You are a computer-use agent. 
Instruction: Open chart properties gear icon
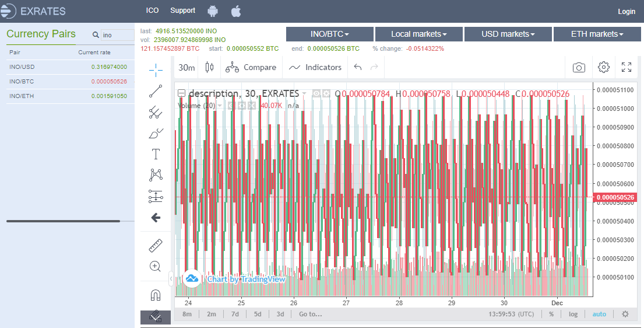point(603,68)
